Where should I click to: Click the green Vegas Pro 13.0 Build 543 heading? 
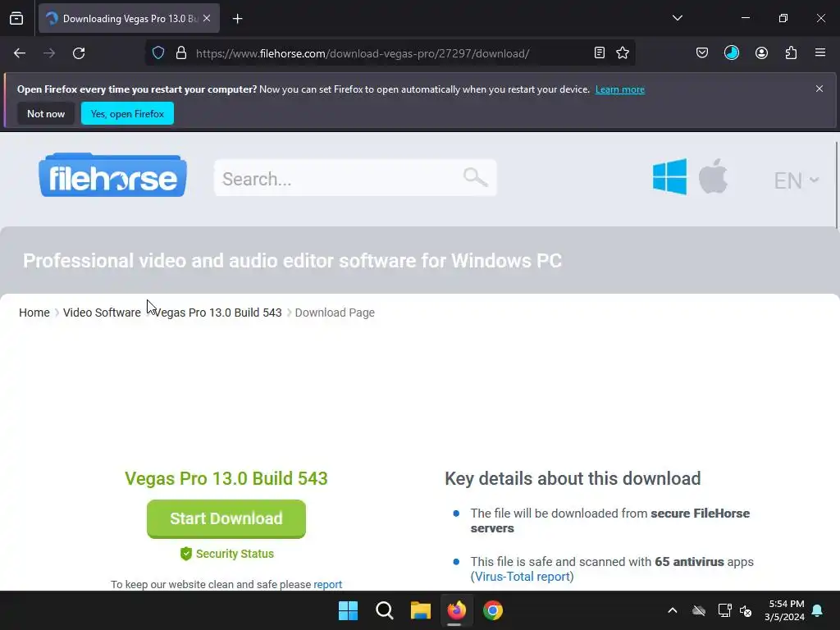[226, 478]
